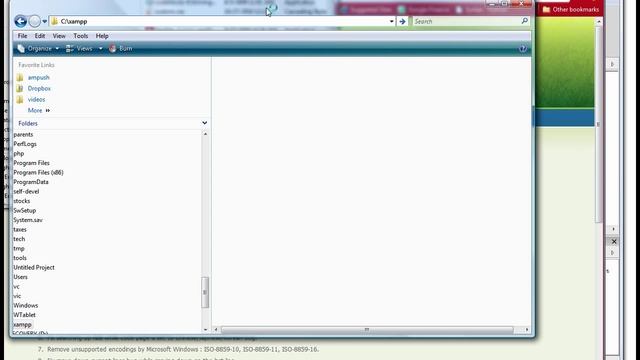Select the tmp folder
Image resolution: width=640 pixels, height=360 pixels.
19,249
